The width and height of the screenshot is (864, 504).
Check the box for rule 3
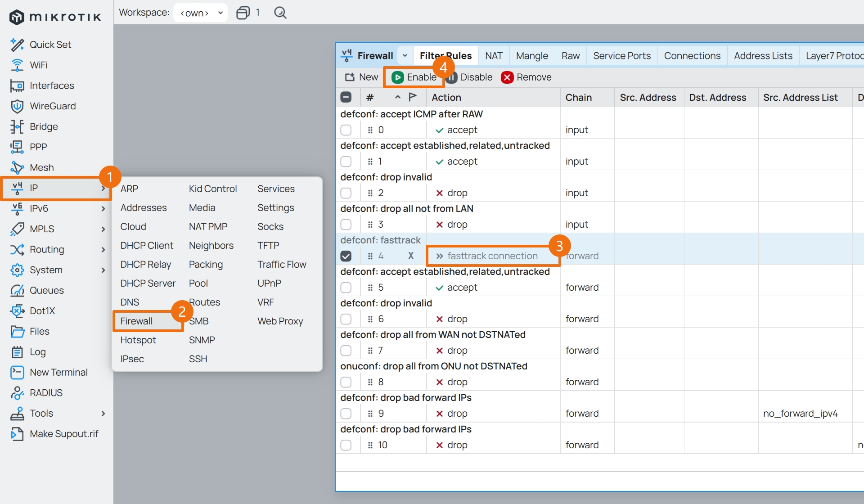tap(346, 225)
